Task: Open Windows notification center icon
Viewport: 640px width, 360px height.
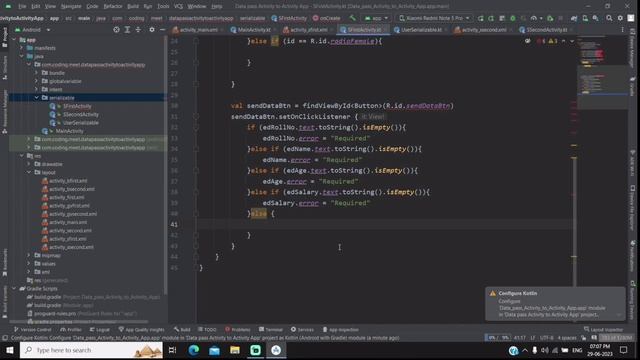Action: click(624, 350)
